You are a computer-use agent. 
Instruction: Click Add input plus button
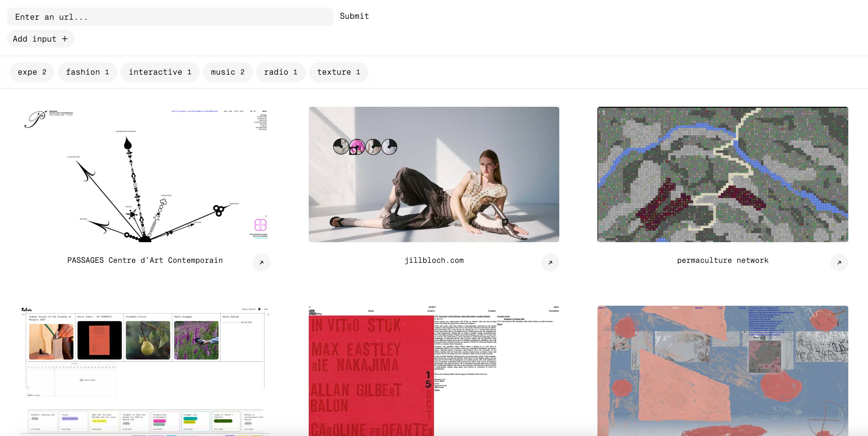point(40,39)
